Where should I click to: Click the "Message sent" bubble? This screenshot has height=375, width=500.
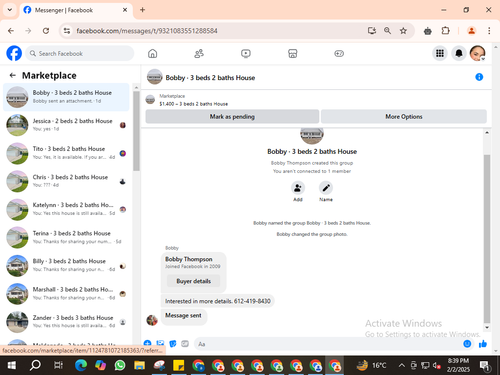click(183, 316)
